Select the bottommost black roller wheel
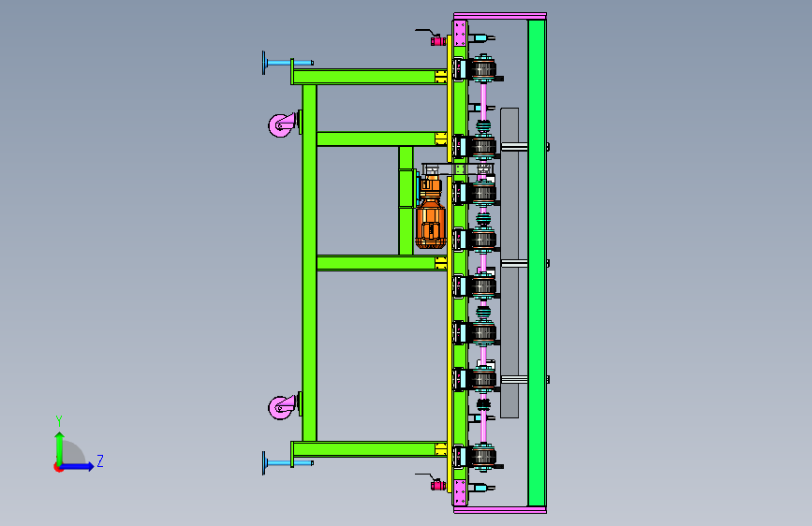Viewport: 812px width, 526px height. [483, 457]
